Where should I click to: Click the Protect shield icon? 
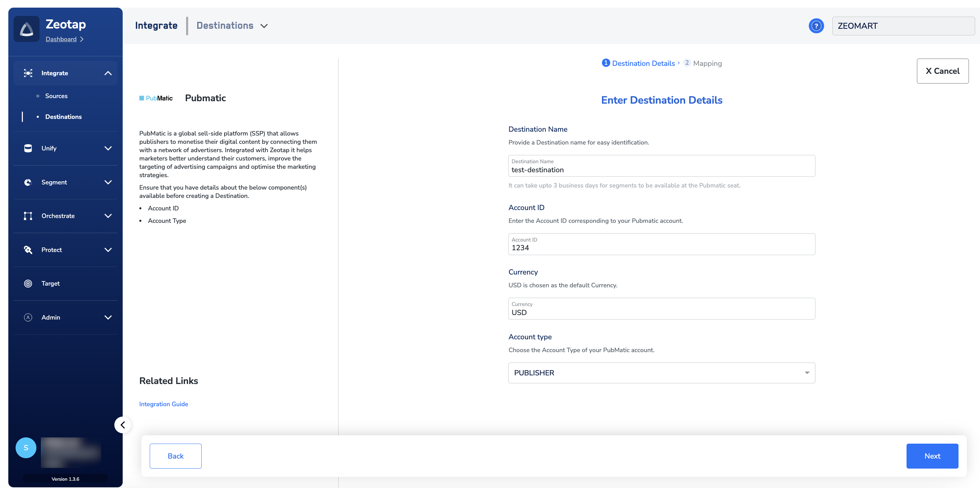(28, 250)
